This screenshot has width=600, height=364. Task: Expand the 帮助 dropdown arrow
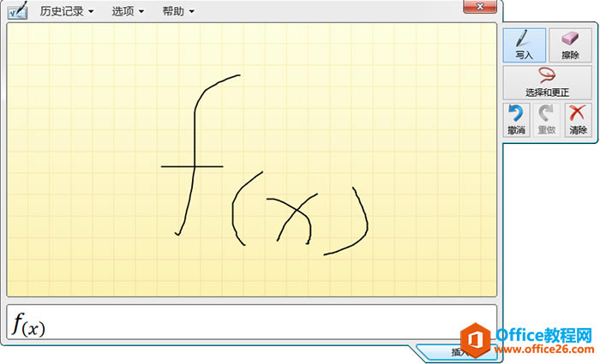click(192, 12)
